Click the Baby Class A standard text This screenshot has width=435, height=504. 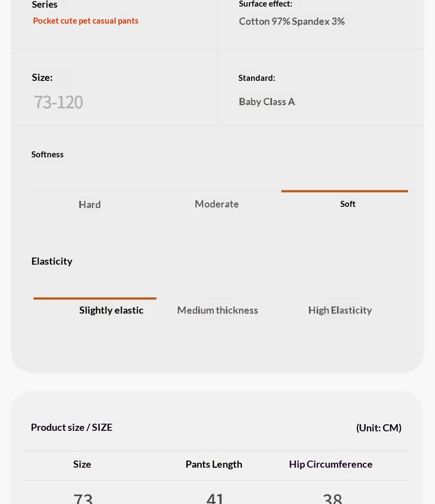[267, 102]
